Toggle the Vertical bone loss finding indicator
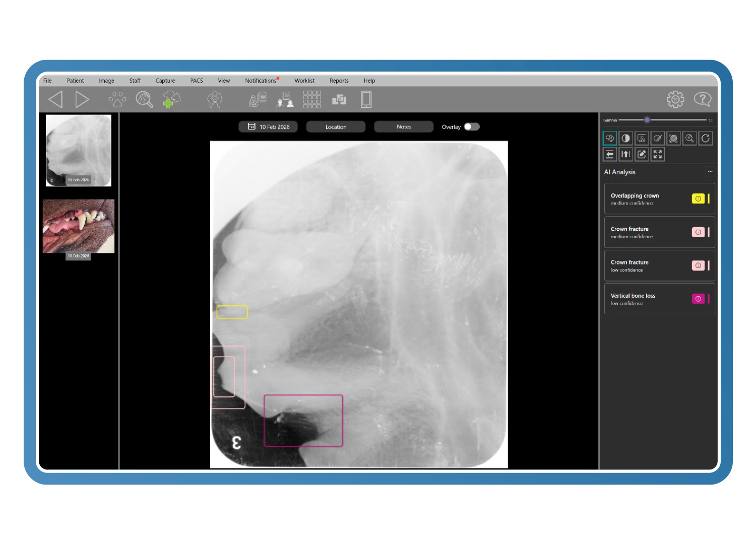 (x=698, y=298)
